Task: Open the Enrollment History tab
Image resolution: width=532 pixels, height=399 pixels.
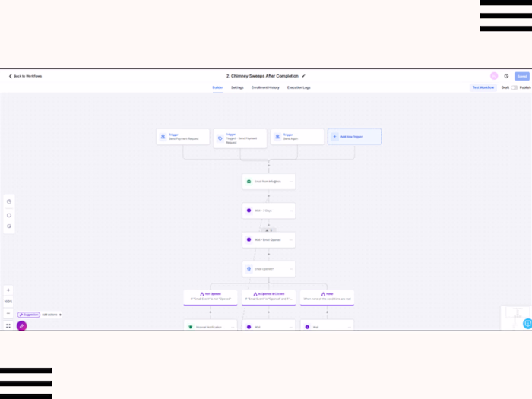Action: pyautogui.click(x=265, y=87)
